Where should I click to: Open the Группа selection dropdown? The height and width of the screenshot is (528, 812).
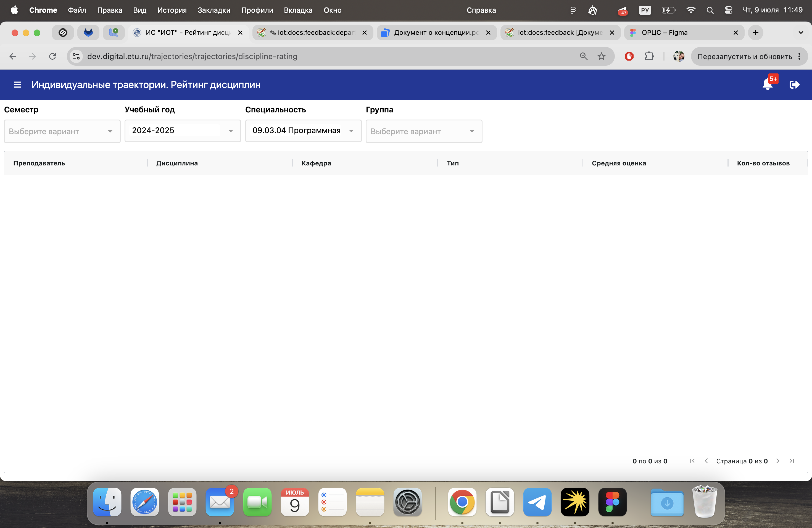(424, 131)
